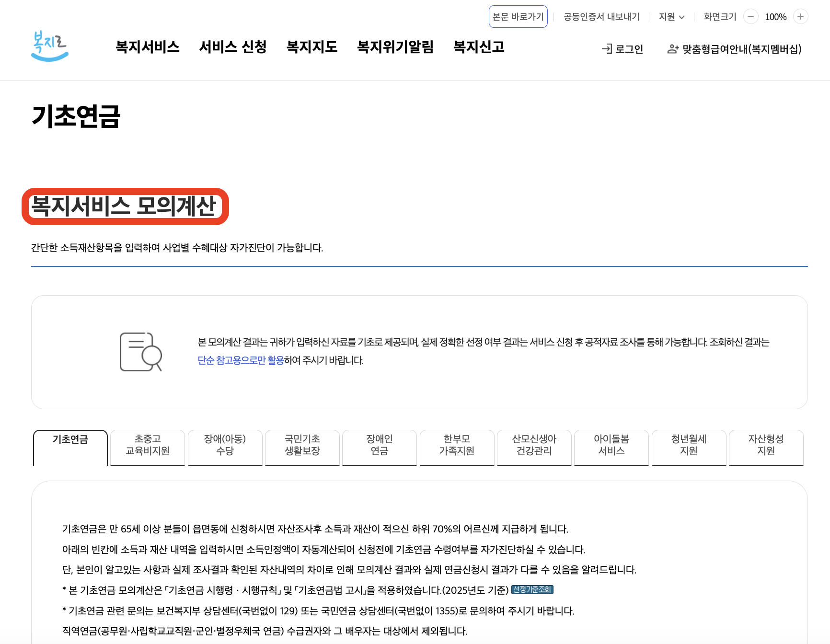The height and width of the screenshot is (644, 830).
Task: Click the 선정기준조회 button
Action: point(532,590)
